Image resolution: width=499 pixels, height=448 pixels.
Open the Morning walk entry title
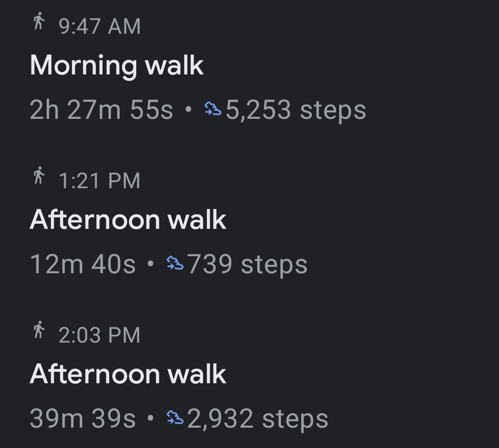(116, 65)
